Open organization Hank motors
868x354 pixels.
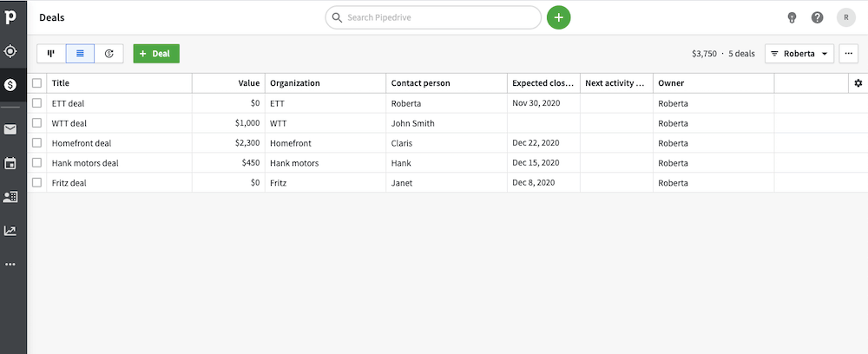(294, 163)
